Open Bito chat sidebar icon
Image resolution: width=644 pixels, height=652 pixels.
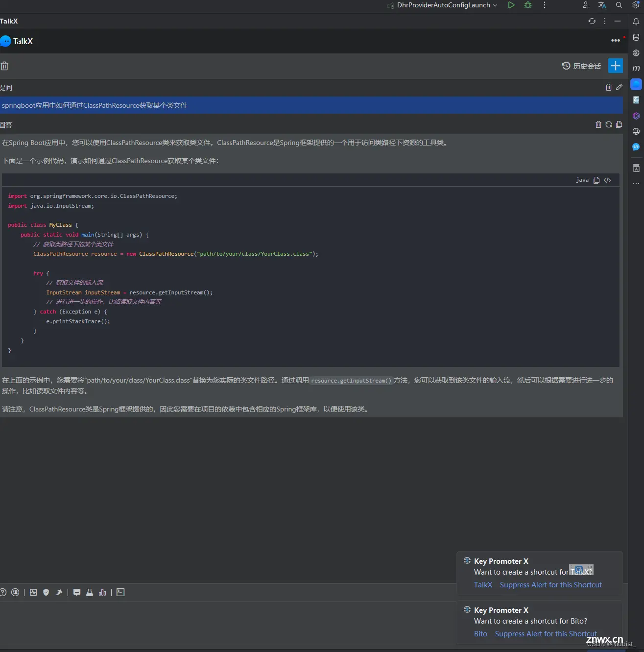[636, 147]
